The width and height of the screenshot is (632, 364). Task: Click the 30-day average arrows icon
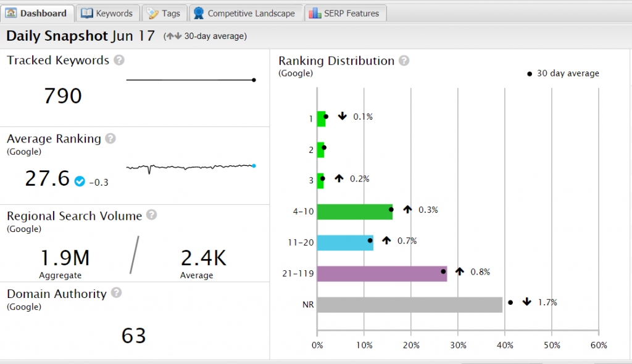tap(173, 36)
